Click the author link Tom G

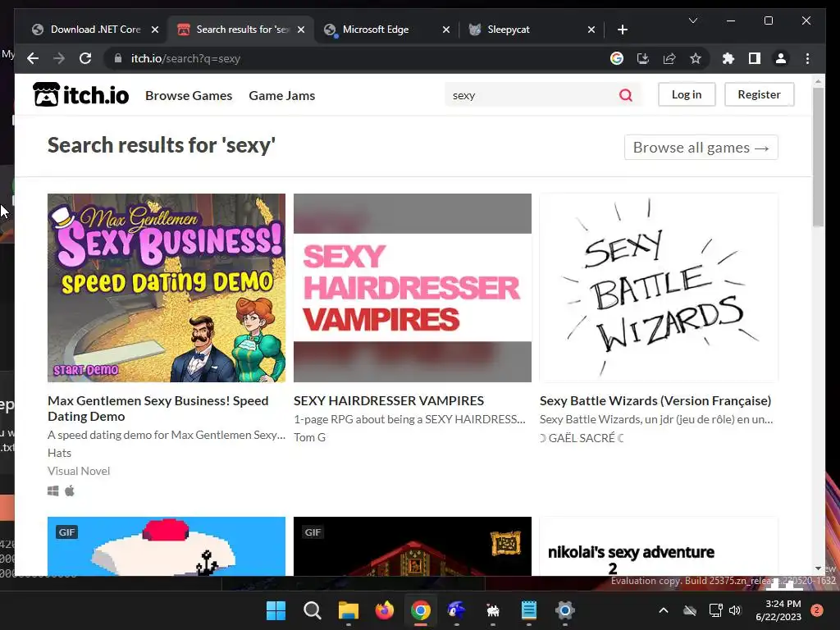(x=309, y=437)
